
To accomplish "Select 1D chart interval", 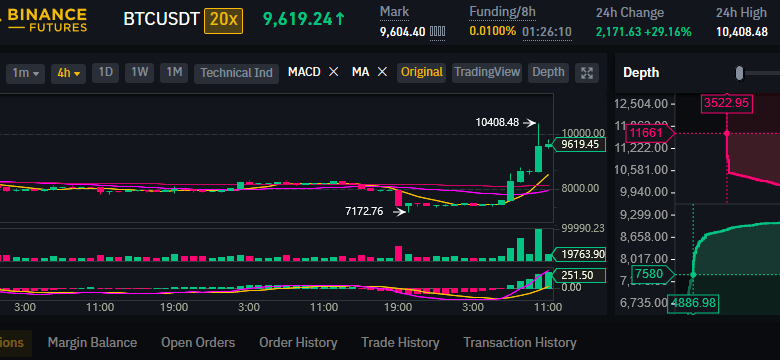I will [105, 73].
